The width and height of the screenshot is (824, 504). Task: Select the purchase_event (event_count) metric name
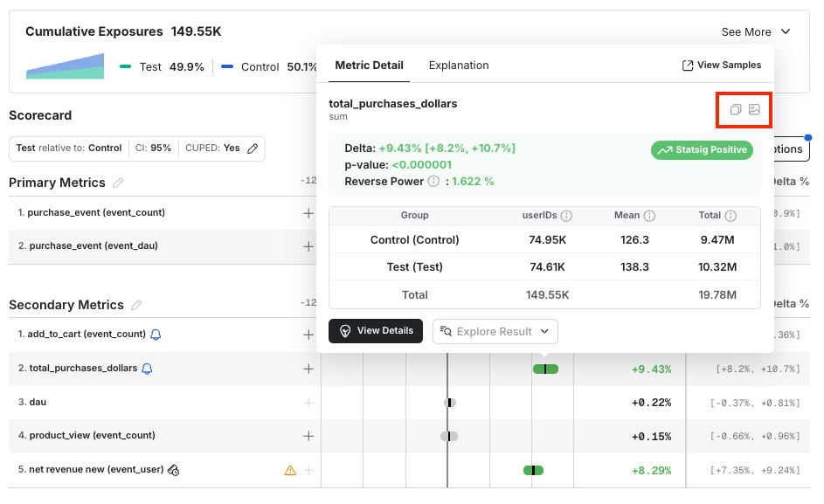96,212
